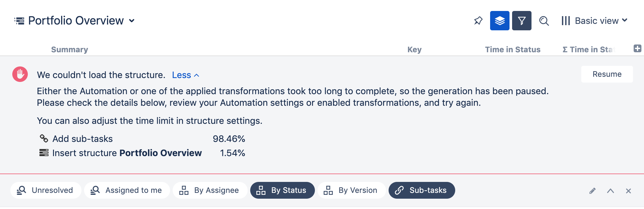
Task: Open search with the magnifier icon
Action: click(544, 21)
